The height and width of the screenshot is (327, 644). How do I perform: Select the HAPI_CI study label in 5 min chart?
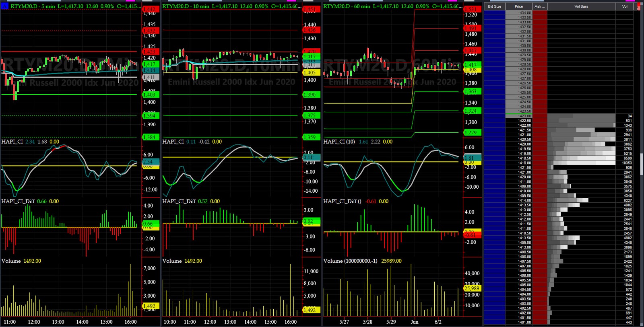point(12,142)
